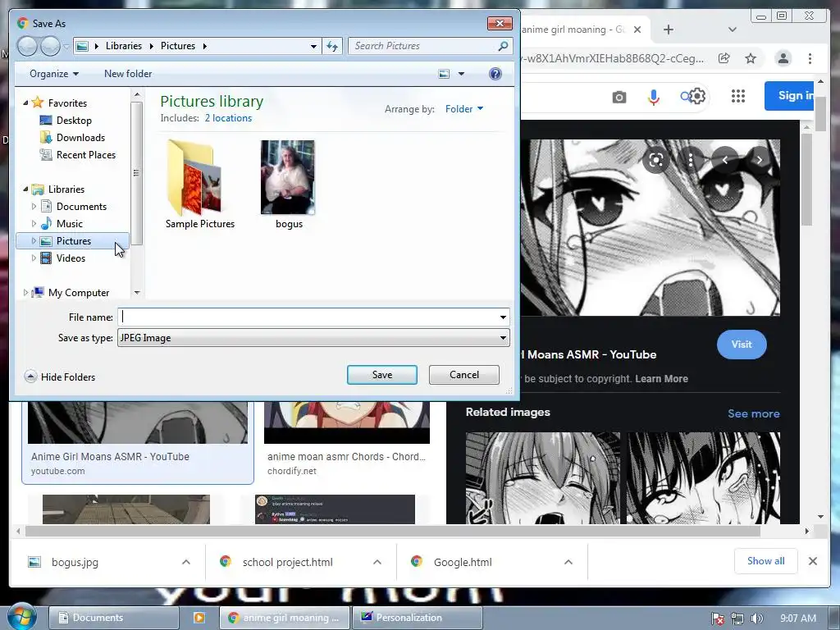
Task: Click the share page icon in Chrome
Action: [x=724, y=58]
